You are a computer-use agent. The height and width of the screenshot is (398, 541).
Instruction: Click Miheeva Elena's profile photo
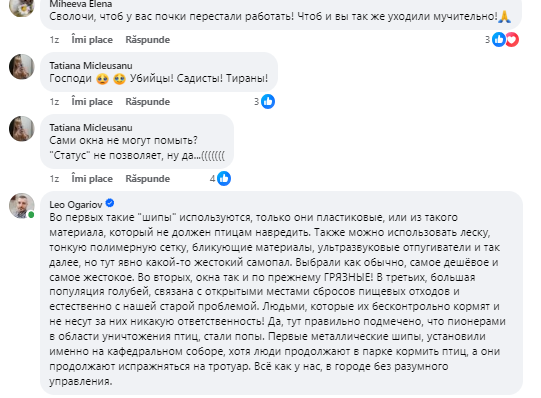pyautogui.click(x=21, y=7)
